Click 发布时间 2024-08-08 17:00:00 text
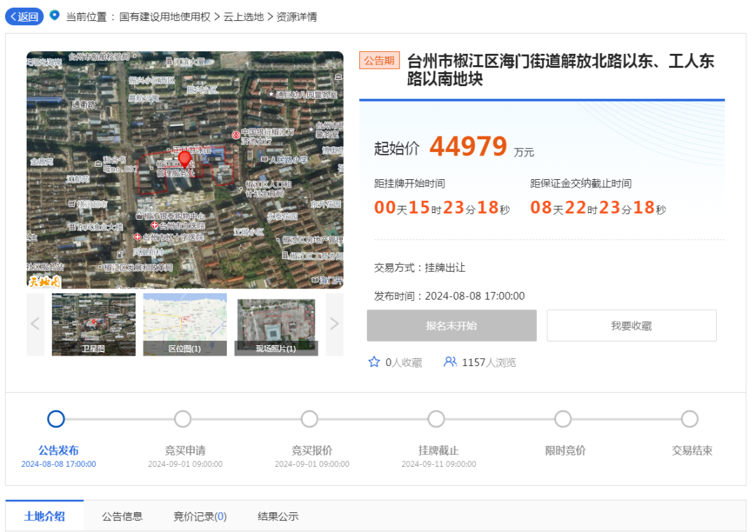 pyautogui.click(x=449, y=295)
